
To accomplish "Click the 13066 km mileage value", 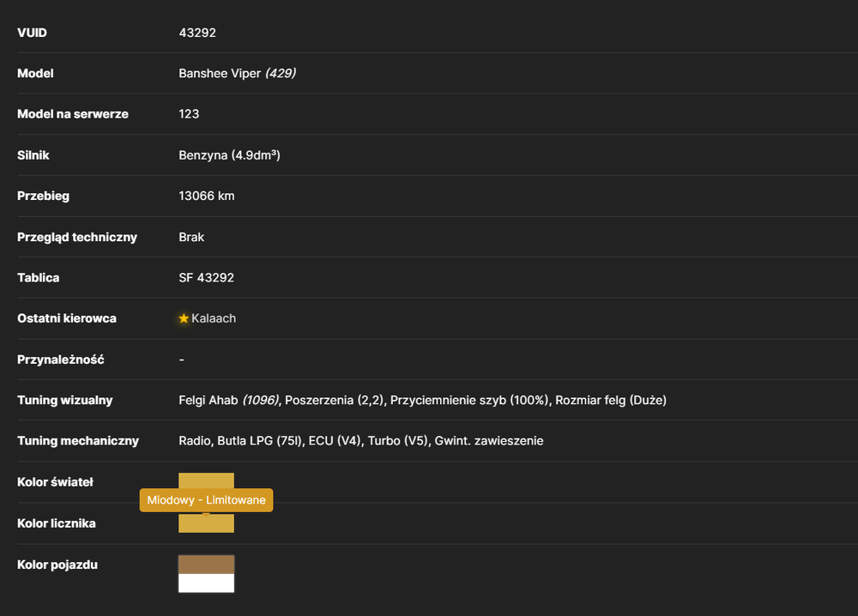I will click(x=206, y=196).
